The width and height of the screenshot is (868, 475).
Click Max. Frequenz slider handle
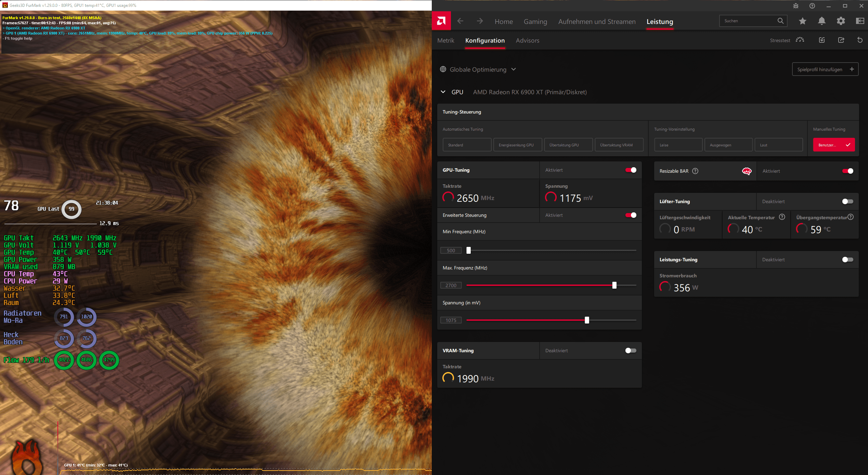[x=614, y=285]
